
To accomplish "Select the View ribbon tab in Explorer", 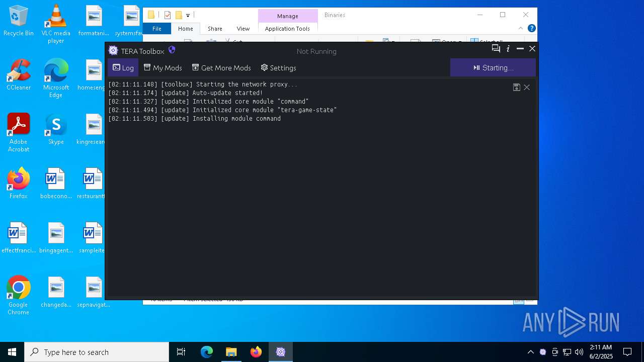I will click(243, 29).
